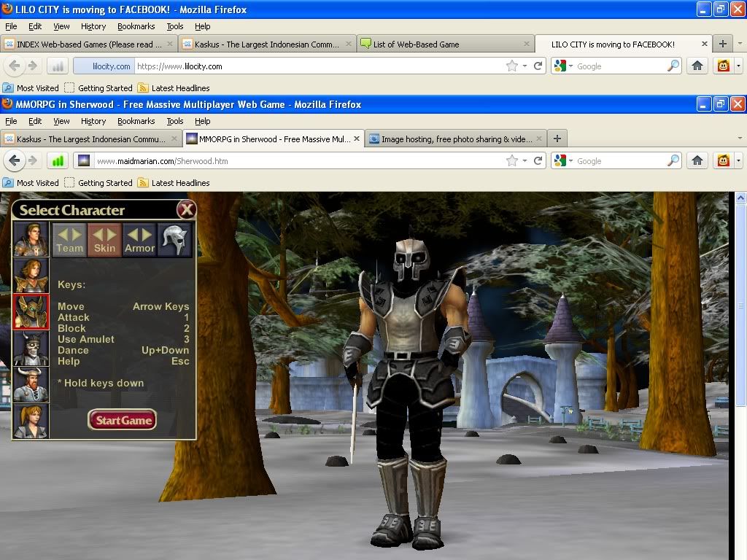Open Most Visited in Sherwood window bookmarks

[31, 183]
